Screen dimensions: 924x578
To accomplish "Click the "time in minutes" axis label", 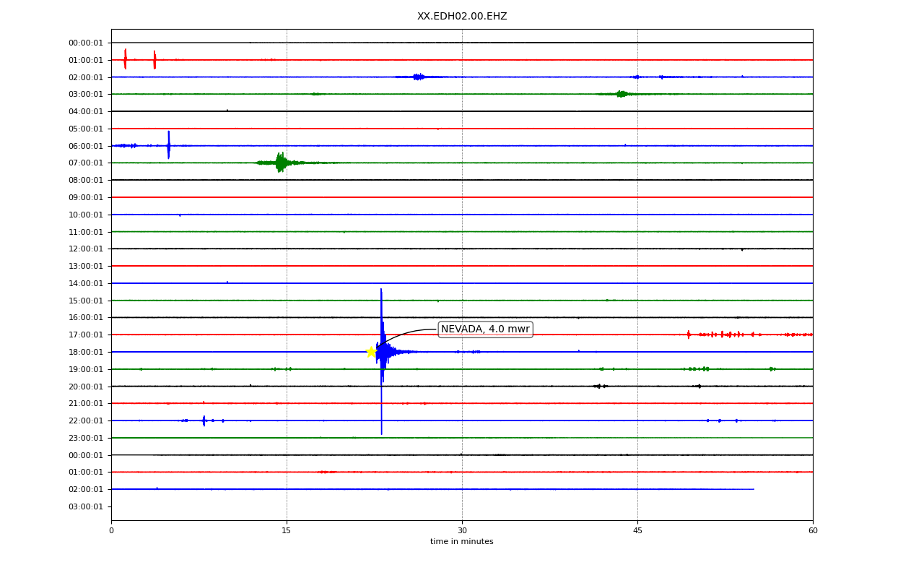I will pos(462,542).
